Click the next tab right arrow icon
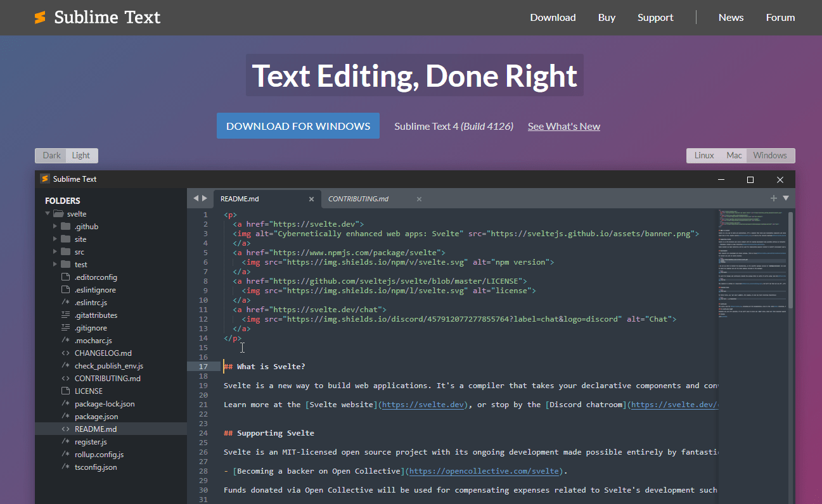This screenshot has height=504, width=822. click(x=205, y=198)
